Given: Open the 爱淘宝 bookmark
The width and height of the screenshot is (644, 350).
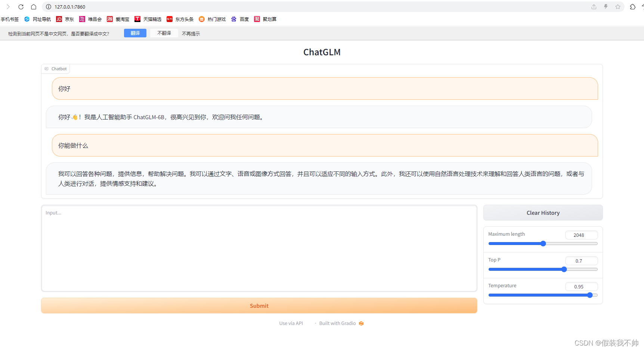Looking at the screenshot, I should (118, 19).
